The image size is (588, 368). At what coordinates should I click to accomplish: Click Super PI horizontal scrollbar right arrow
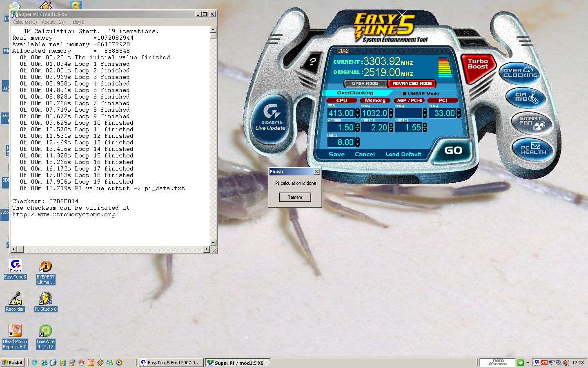click(206, 249)
